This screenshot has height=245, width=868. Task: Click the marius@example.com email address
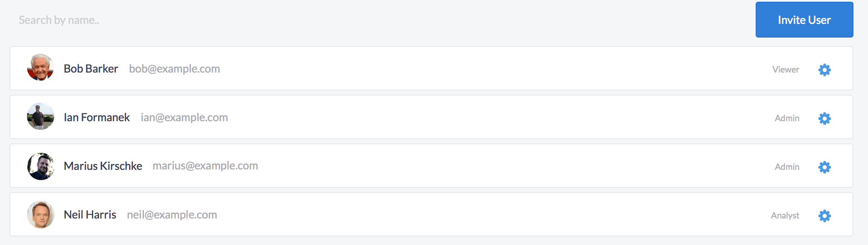pyautogui.click(x=205, y=166)
